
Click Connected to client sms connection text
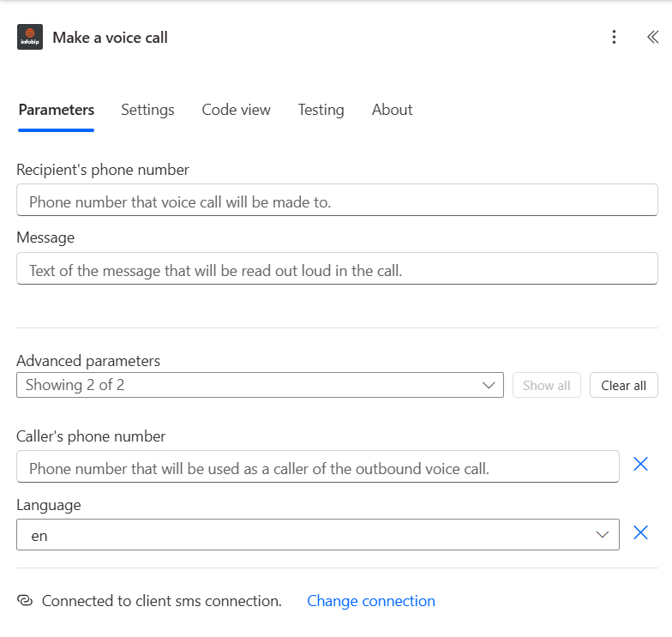coord(161,601)
